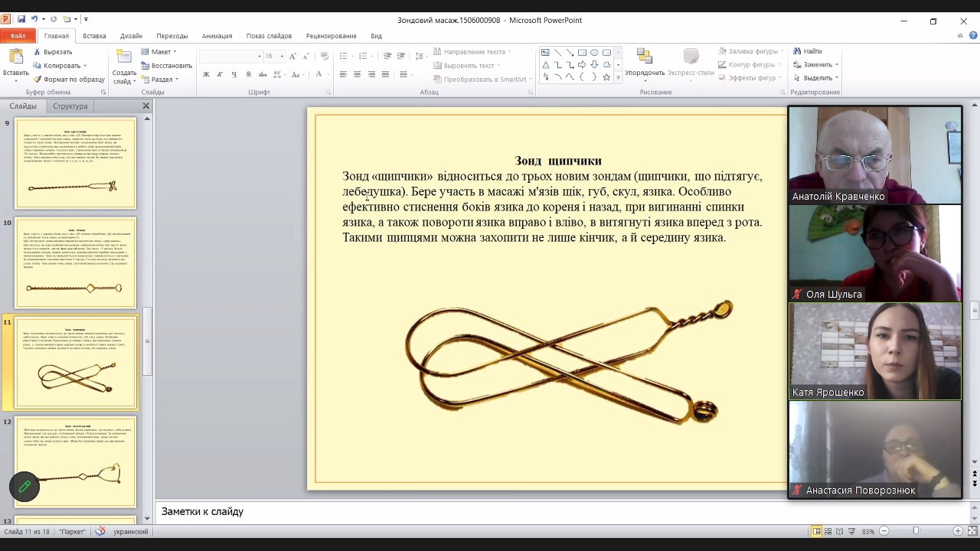
Task: Toggle Italic (К) formatting
Action: (220, 74)
